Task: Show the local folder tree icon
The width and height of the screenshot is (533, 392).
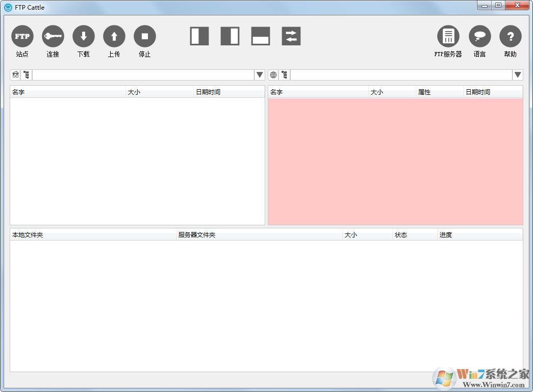Action: point(26,75)
